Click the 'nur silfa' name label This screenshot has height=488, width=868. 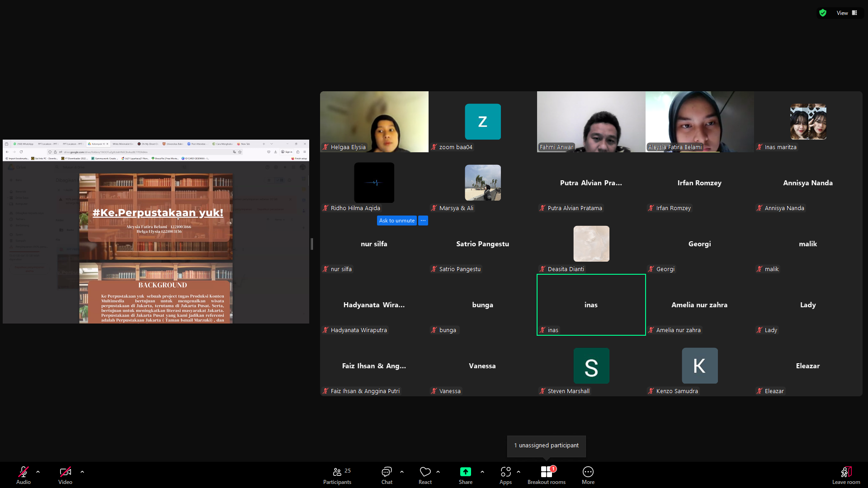[341, 269]
